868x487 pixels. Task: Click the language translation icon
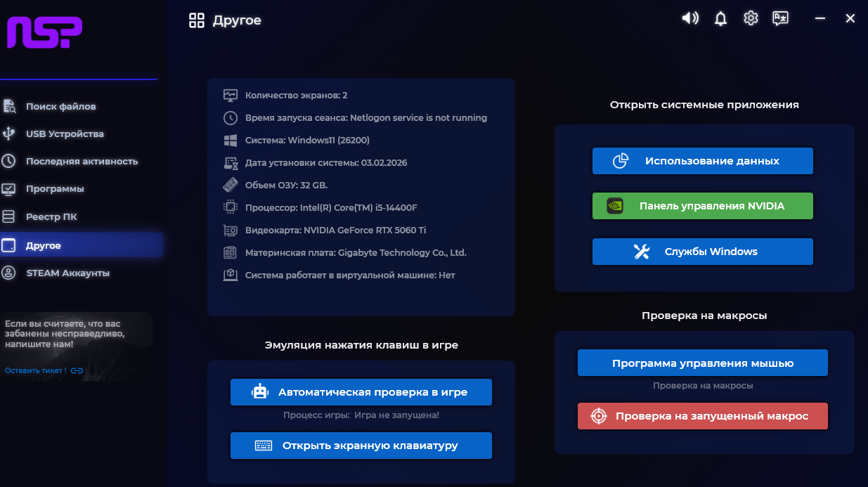(x=780, y=19)
